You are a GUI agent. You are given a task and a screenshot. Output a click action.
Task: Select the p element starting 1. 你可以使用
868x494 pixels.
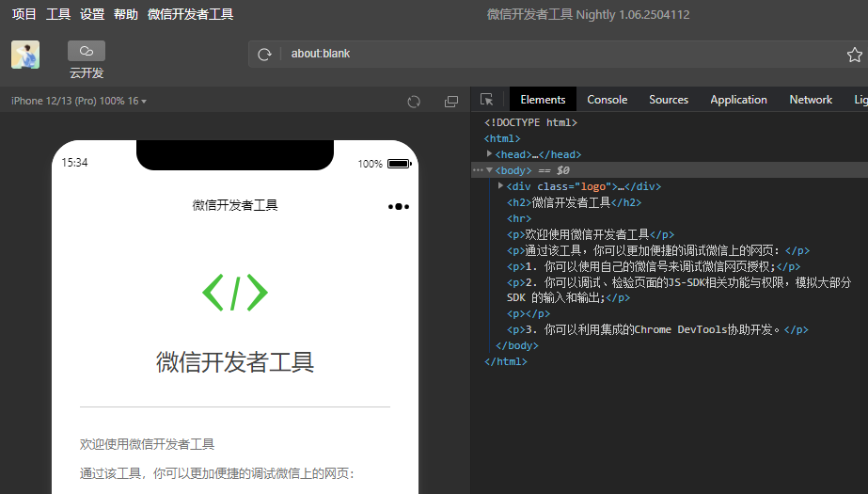654,267
